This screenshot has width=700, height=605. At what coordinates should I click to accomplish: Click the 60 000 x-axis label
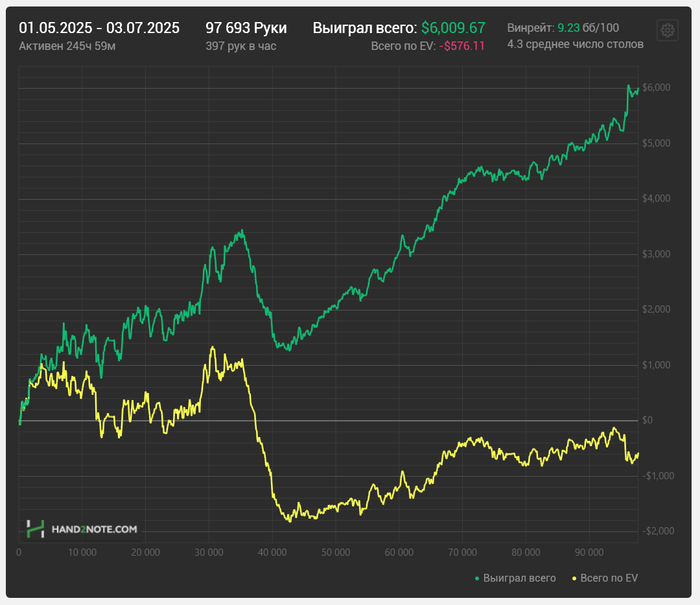click(x=399, y=553)
